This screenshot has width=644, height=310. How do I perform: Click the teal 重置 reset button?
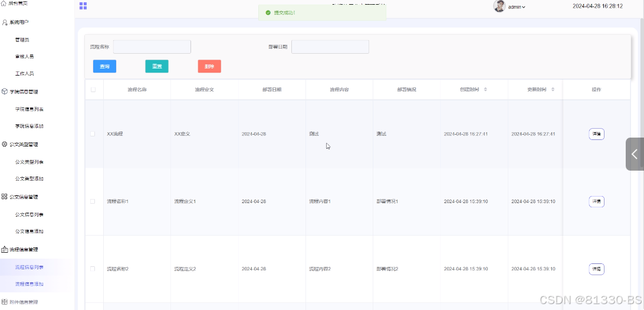tap(157, 66)
